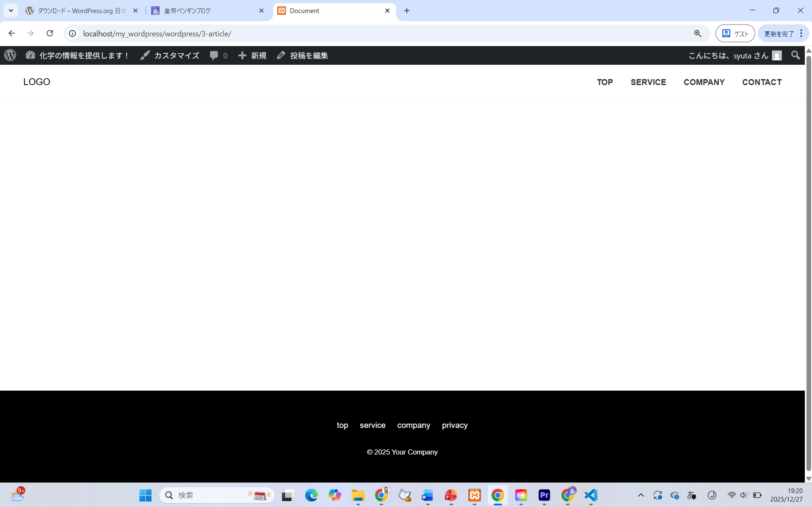The width and height of the screenshot is (812, 507).
Task: Click the WordPress logo in admin bar
Action: (x=10, y=55)
